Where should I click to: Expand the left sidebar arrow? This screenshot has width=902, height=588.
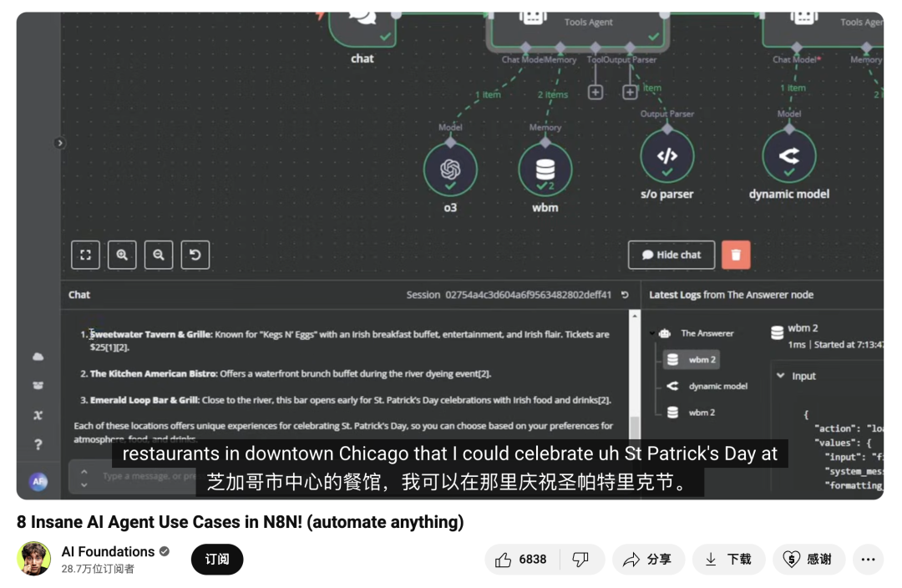59,144
